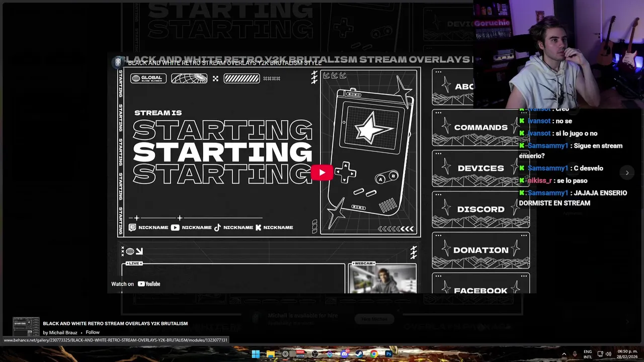The height and width of the screenshot is (362, 644).
Task: Open network settings tray icon
Action: (600, 354)
